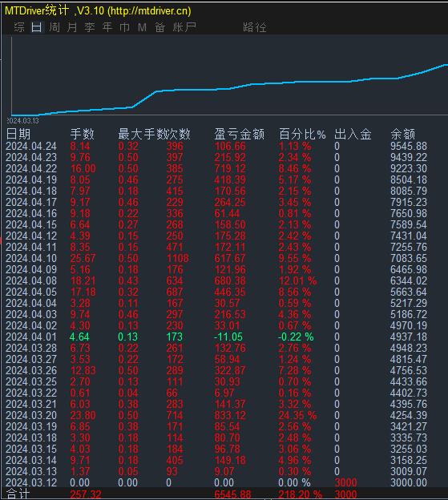Click the trade count 415
The width and height of the screenshot is (448, 500).
(175, 191)
